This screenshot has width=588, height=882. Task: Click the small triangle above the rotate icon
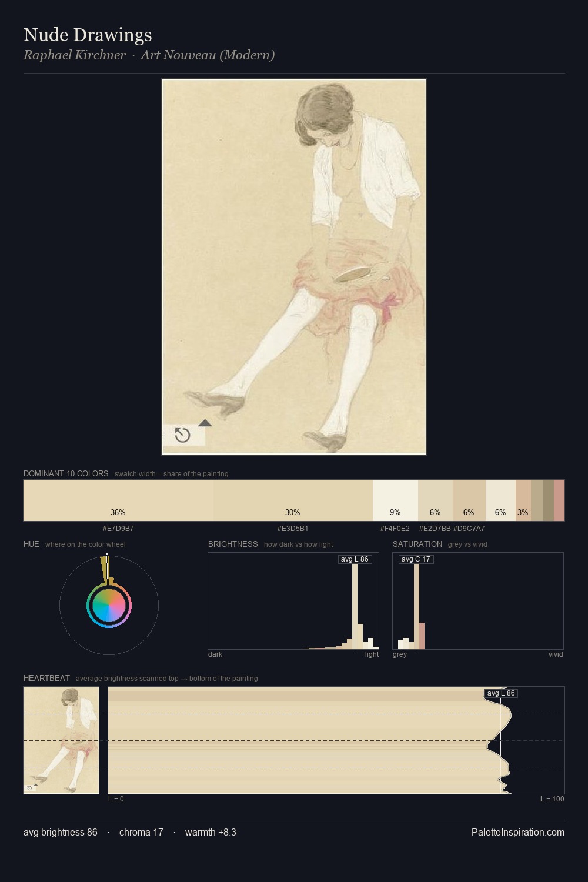pyautogui.click(x=205, y=423)
